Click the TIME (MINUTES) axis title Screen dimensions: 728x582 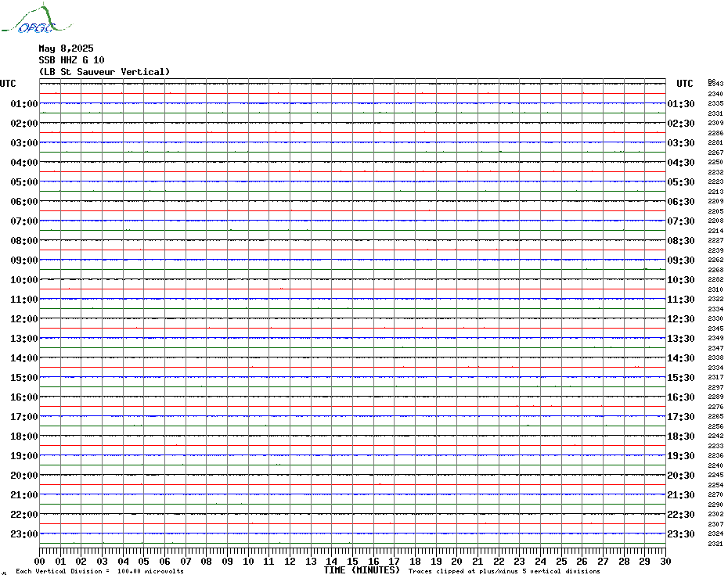tap(362, 570)
